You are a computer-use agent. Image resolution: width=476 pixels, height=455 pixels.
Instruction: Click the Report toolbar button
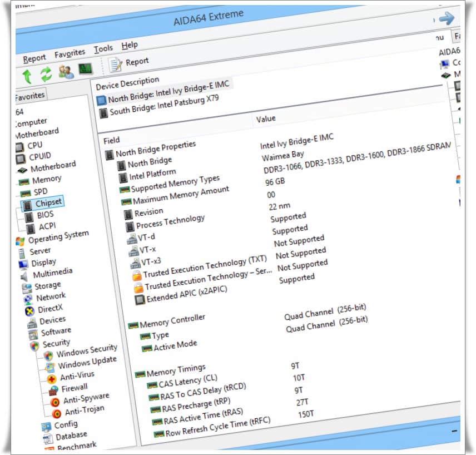point(128,64)
